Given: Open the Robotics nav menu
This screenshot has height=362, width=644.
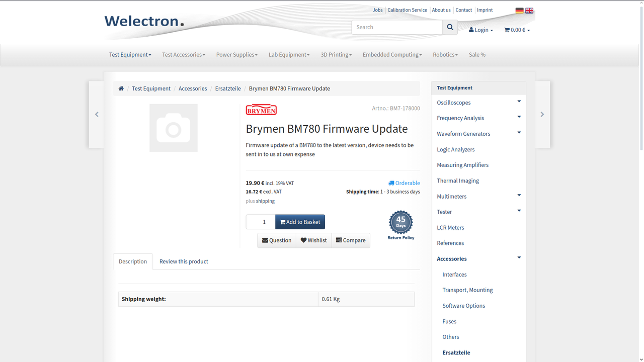Looking at the screenshot, I should tap(445, 55).
